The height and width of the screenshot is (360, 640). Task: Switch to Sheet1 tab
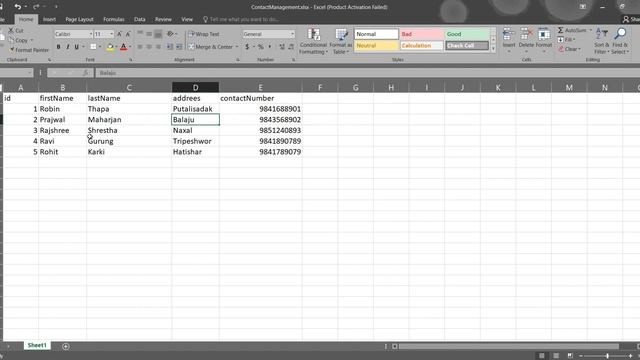[x=37, y=345]
